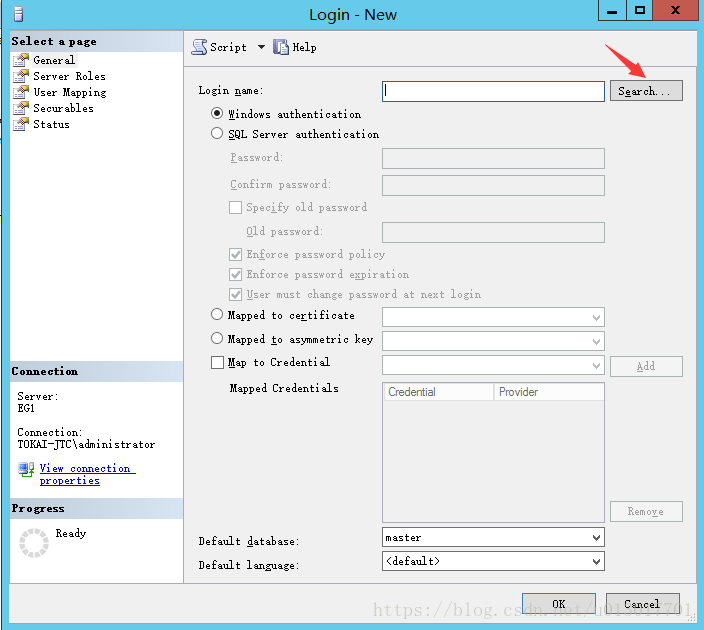Open the Status page

click(x=51, y=124)
